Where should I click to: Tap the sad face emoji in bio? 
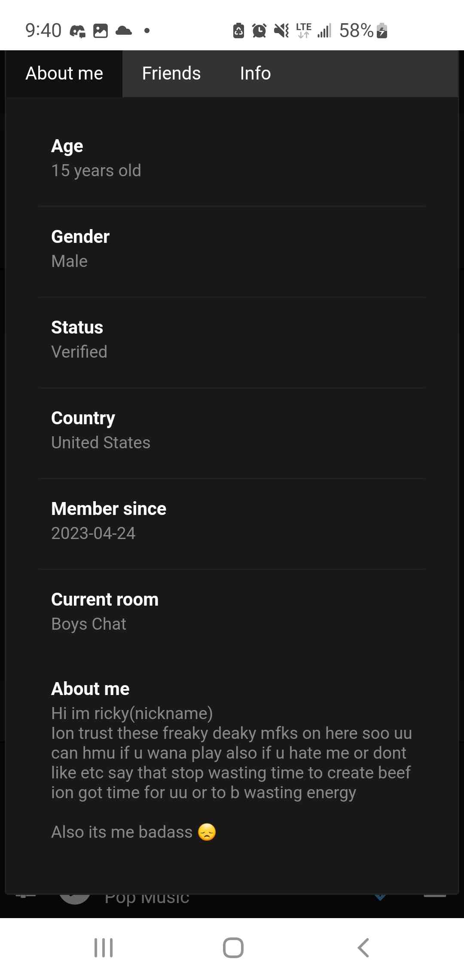tap(207, 832)
